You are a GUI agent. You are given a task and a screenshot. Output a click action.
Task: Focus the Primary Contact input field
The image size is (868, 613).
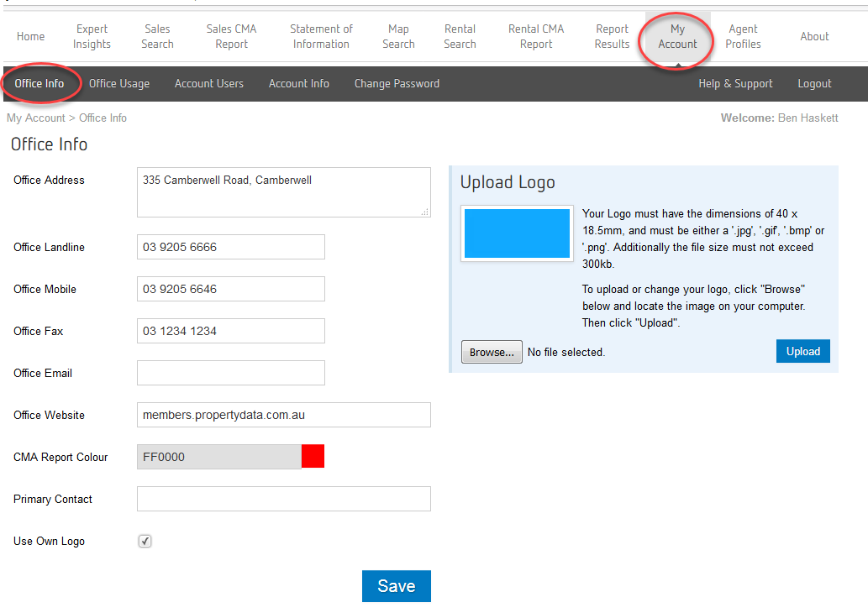(x=283, y=499)
